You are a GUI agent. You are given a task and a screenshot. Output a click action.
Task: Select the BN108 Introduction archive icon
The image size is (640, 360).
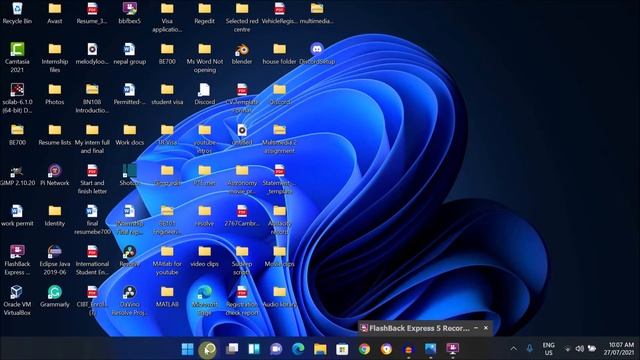(92, 98)
